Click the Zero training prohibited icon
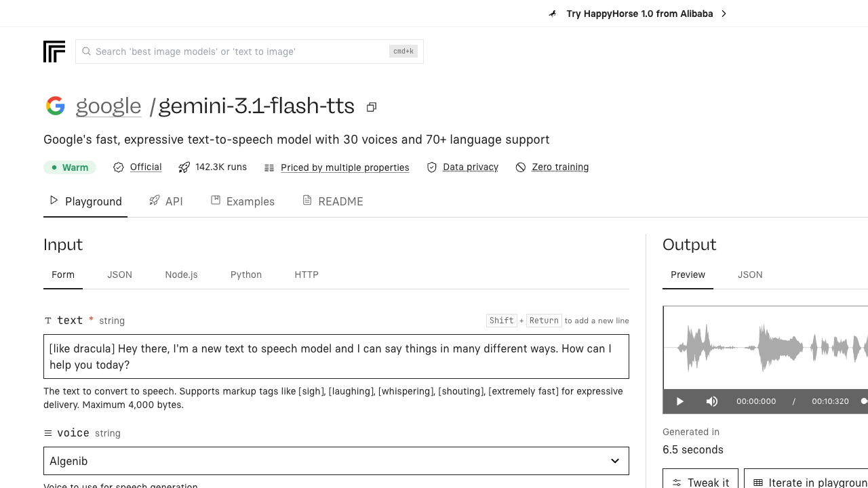This screenshot has width=868, height=488. coord(521,167)
